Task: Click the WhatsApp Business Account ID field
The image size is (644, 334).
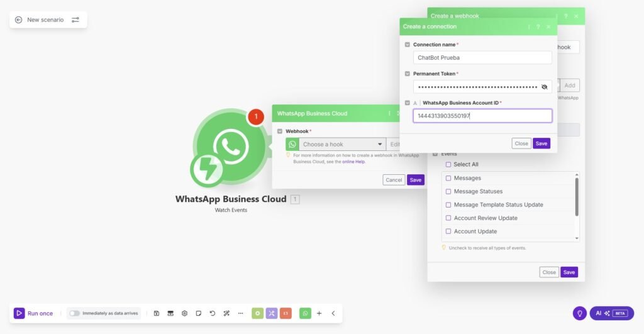Action: 482,116
